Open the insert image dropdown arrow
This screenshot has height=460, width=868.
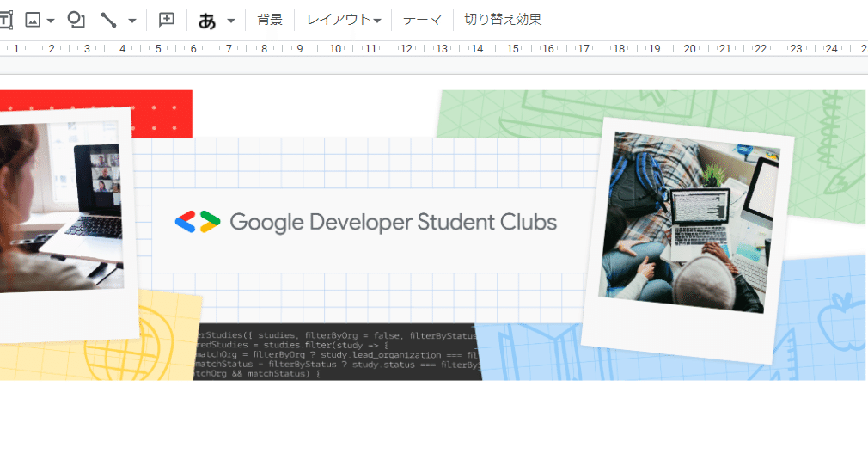click(x=51, y=21)
